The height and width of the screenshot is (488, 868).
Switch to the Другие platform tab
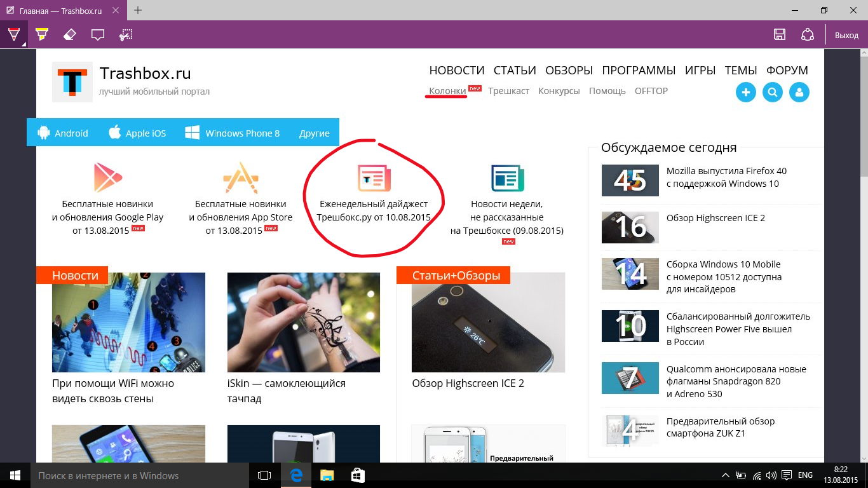315,132
